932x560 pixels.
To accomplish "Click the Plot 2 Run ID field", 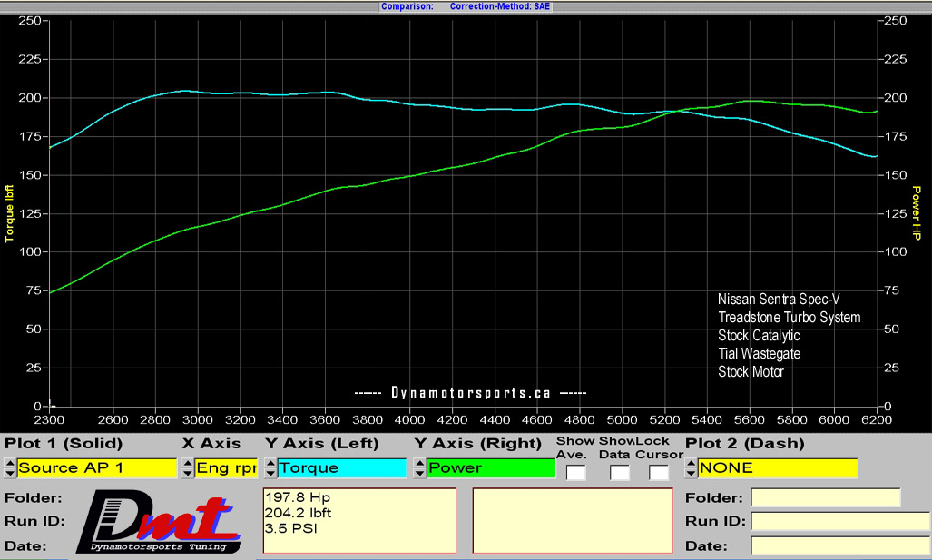I will (x=841, y=521).
